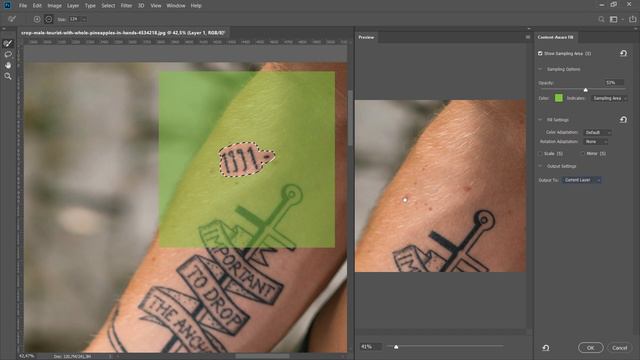Open the 3D menu
The image size is (640, 360).
(141, 6)
